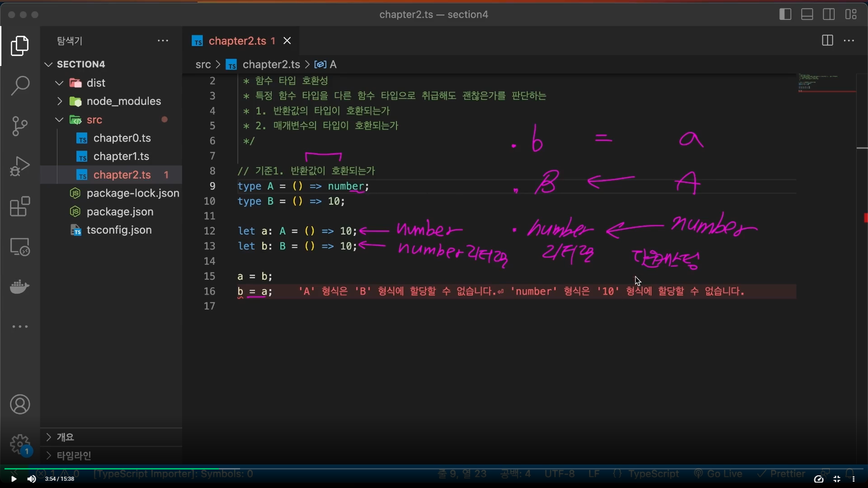Screen dimensions: 868x488
Task: Open the Extensions view
Action: [20, 207]
